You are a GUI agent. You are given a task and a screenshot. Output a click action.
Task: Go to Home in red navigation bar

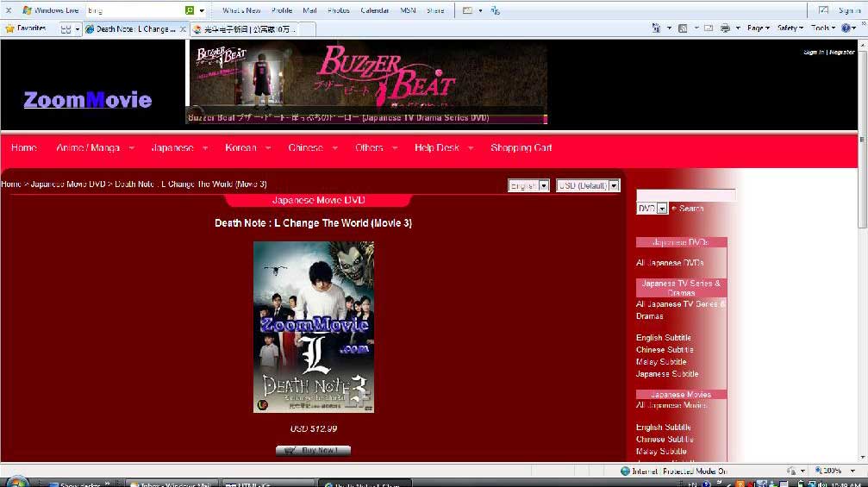pyautogui.click(x=24, y=147)
